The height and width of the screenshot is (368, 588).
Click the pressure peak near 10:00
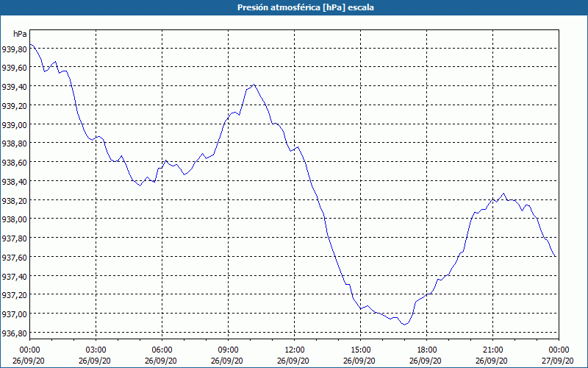[254, 85]
